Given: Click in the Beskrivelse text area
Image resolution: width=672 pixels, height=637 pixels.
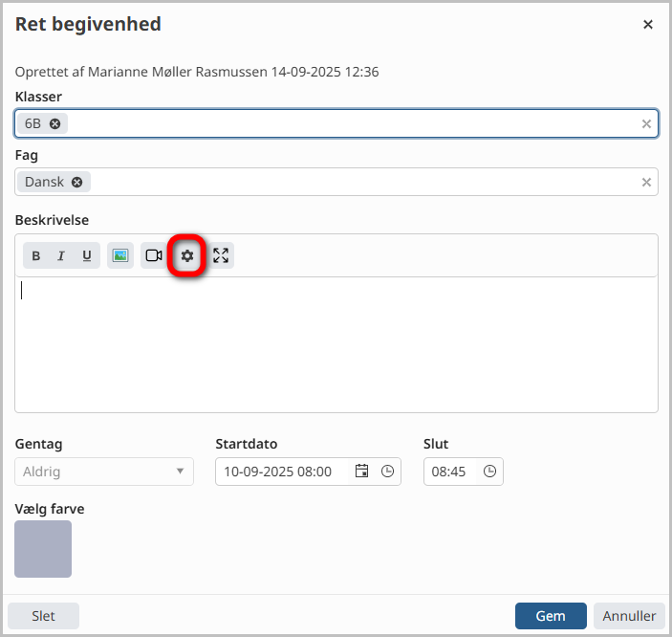Looking at the screenshot, I should 336,344.
